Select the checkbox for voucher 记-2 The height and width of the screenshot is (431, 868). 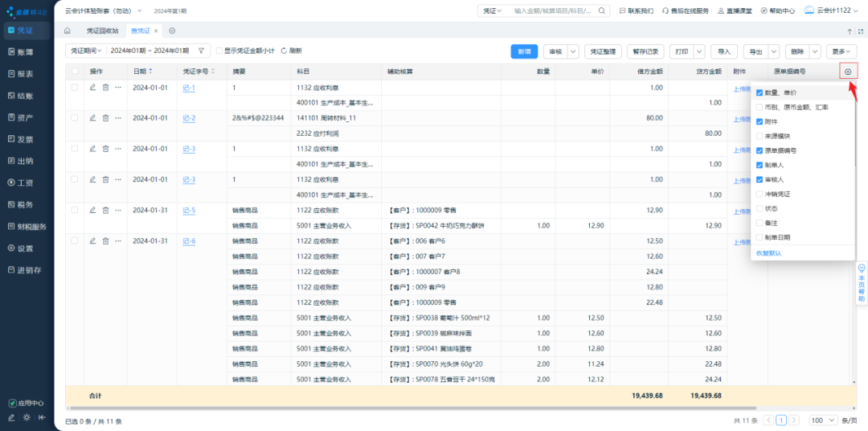(x=74, y=118)
